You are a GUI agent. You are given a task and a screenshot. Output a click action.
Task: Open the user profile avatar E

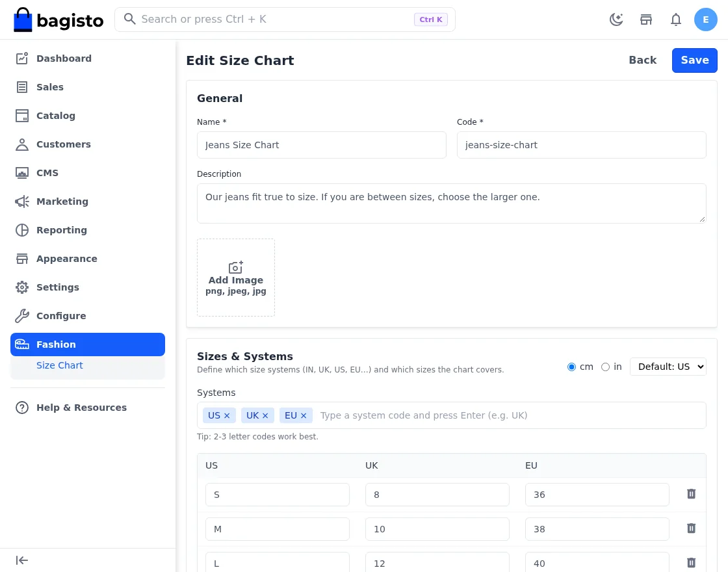[705, 19]
